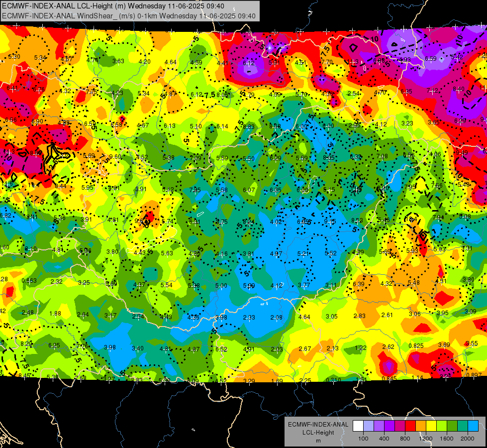Viewport: 487px width, 448px height.
Task: Click wind shear value 4.97
Action: pos(276,254)
